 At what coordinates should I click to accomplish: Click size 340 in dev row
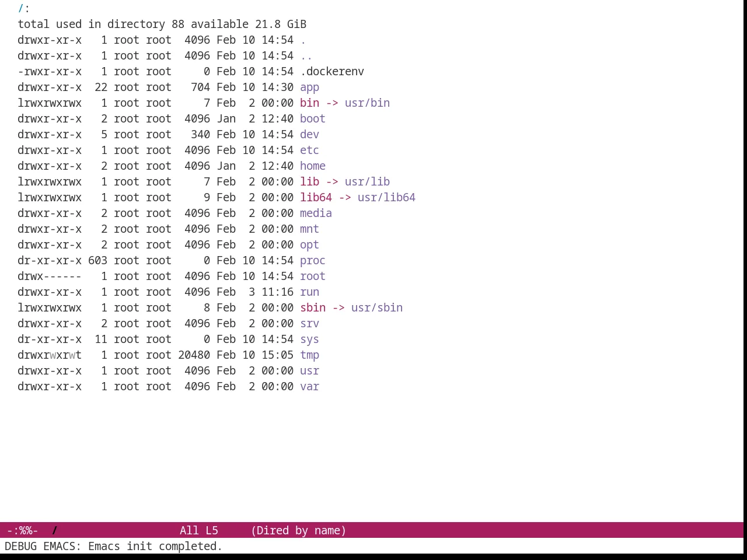200,134
